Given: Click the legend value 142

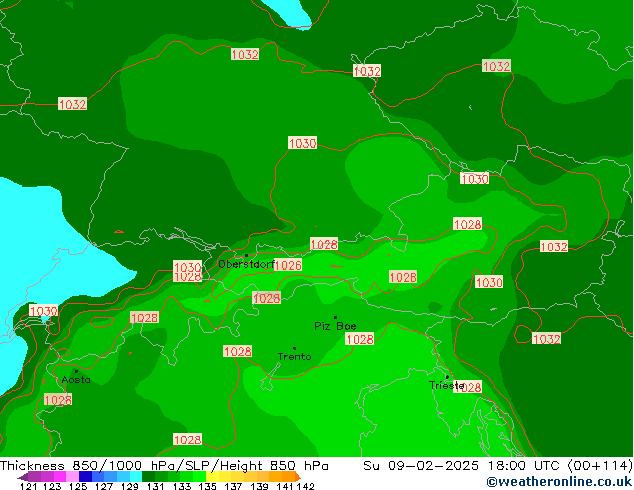Looking at the screenshot, I should [x=306, y=486].
